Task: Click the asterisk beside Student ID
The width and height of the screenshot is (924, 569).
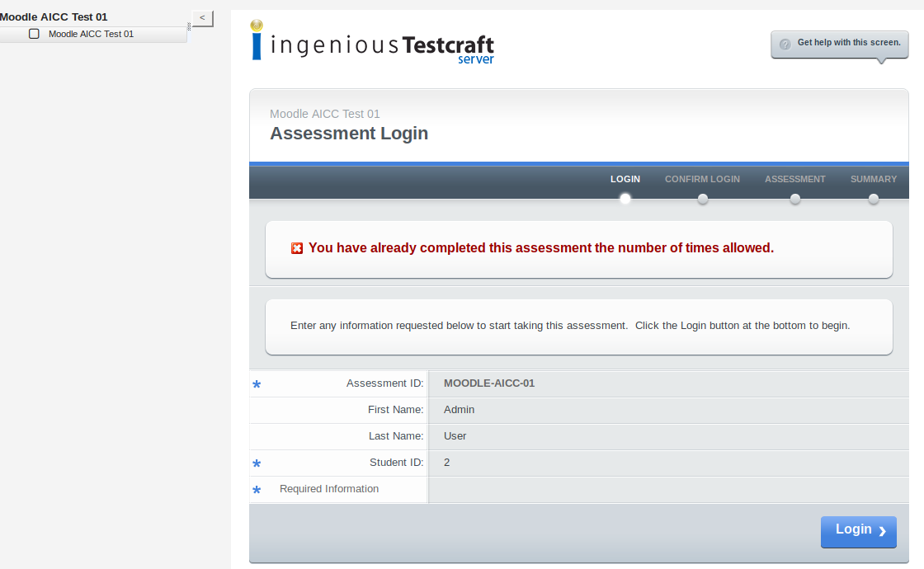Action: pos(257,464)
